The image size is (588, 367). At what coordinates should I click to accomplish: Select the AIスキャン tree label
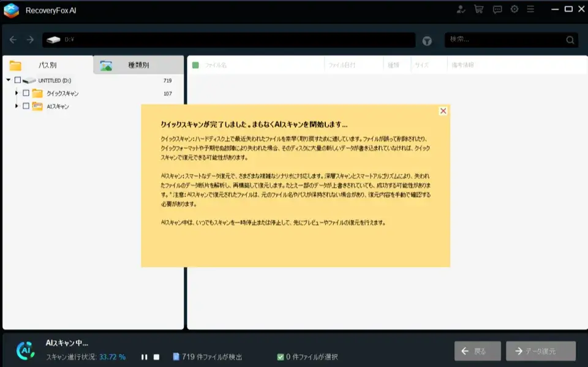point(58,107)
